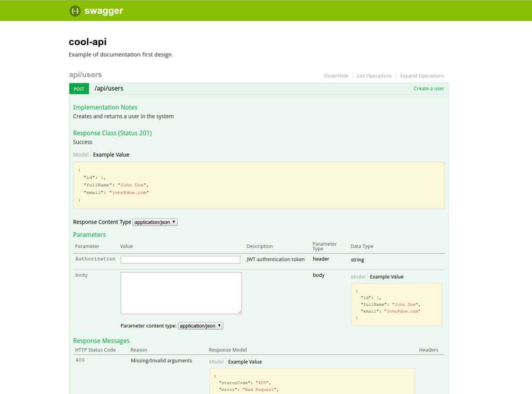Click the 'header' parameter type cell
Image resolution: width=532 pixels, height=394 pixels.
click(x=321, y=259)
